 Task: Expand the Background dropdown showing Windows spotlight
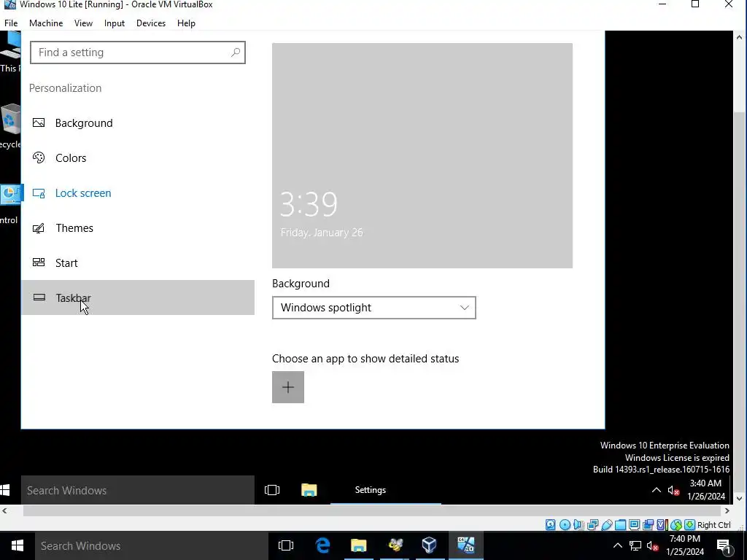tap(374, 308)
